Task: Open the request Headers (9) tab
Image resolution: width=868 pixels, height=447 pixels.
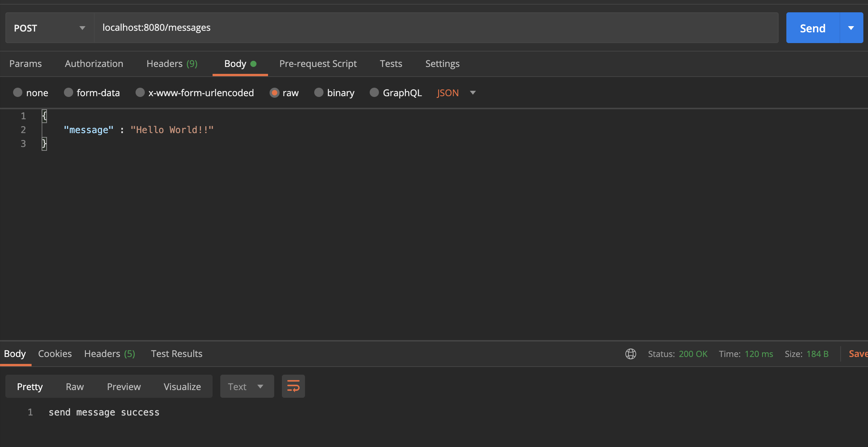Action: coord(172,64)
